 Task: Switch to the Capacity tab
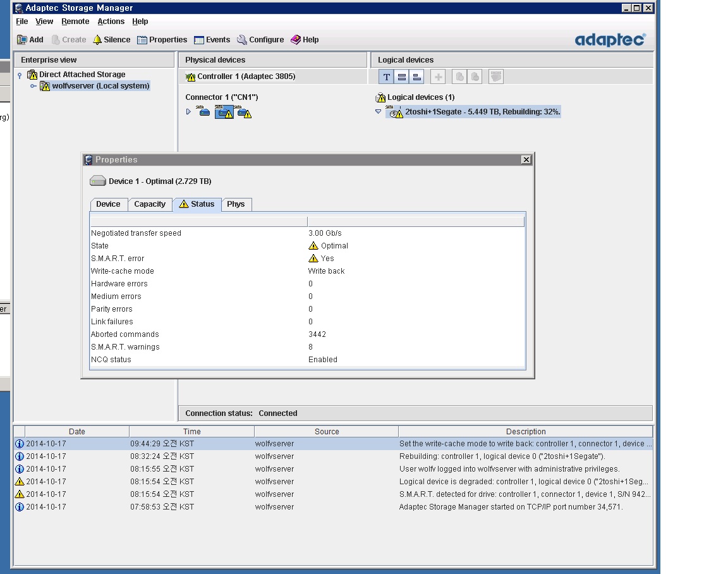coord(150,204)
